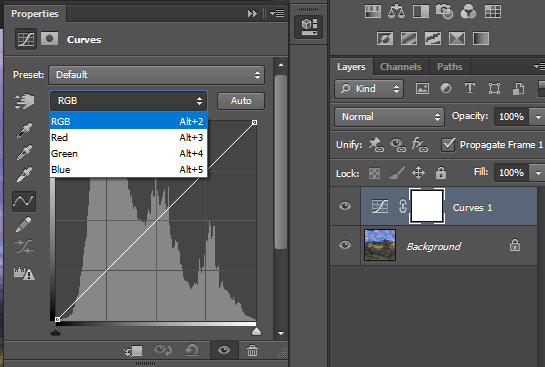Add a Gradient Map adjustment
The height and width of the screenshot is (367, 545).
481,39
